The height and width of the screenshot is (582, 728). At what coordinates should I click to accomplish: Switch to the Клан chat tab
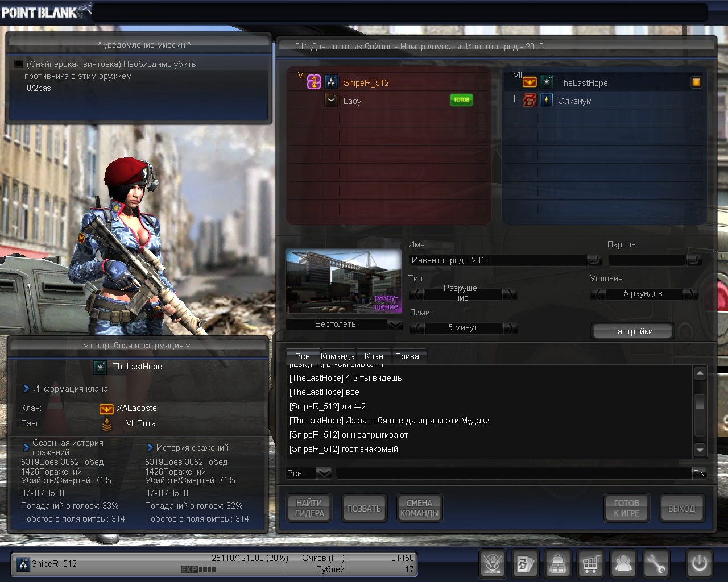[x=374, y=356]
